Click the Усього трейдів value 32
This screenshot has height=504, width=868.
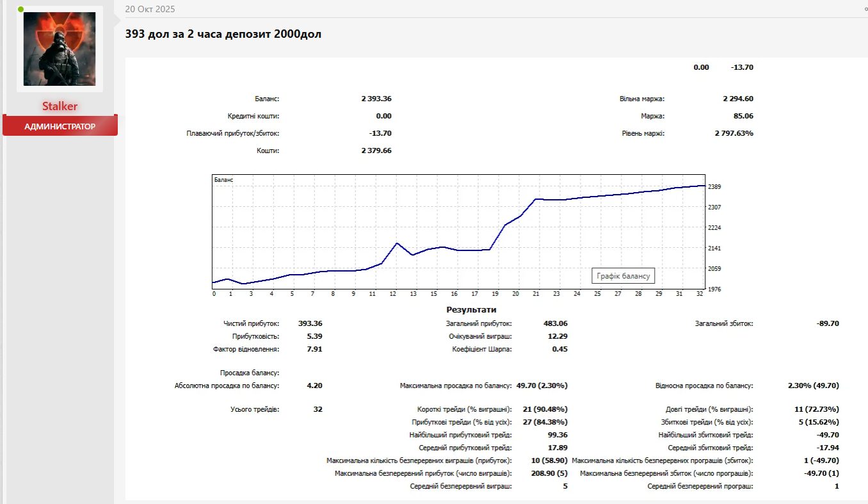click(x=317, y=409)
